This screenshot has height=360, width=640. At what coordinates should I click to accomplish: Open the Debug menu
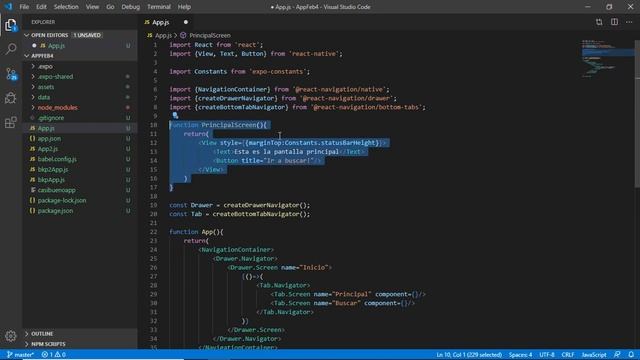(x=131, y=7)
